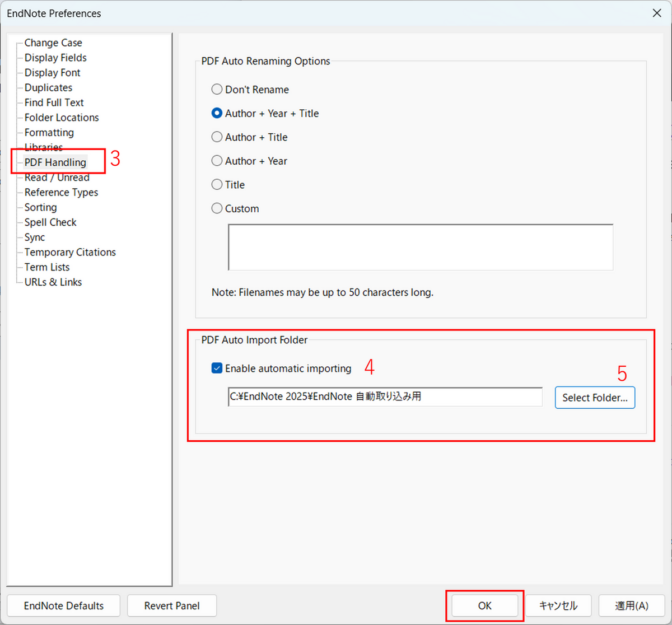
Task: Open Find Full Text preferences
Action: pyautogui.click(x=54, y=102)
